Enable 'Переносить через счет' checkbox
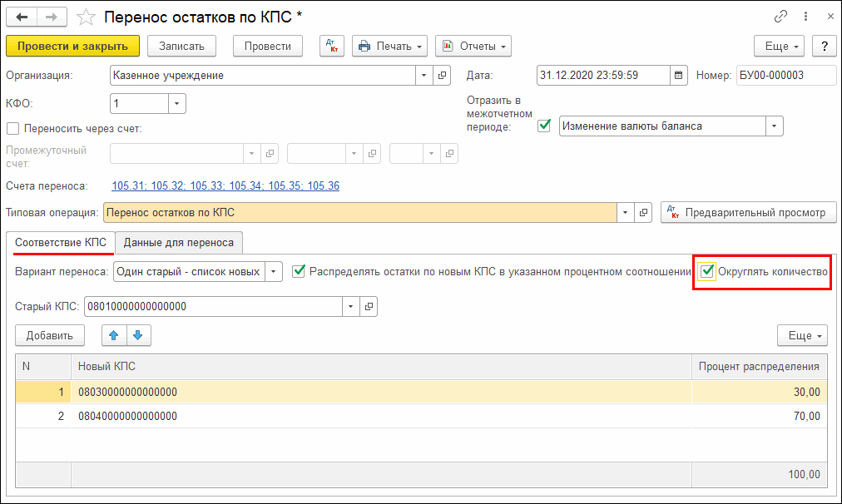This screenshot has height=504, width=842. (12, 128)
